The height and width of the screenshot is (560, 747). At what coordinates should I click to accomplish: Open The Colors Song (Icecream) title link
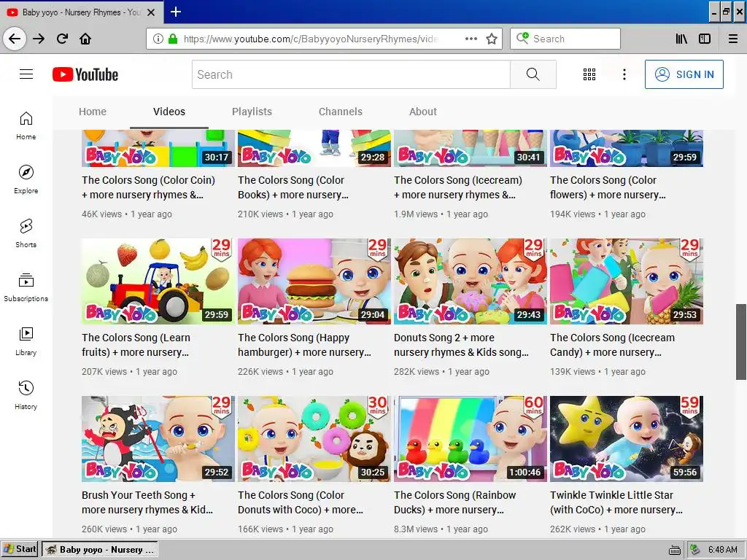tap(458, 187)
